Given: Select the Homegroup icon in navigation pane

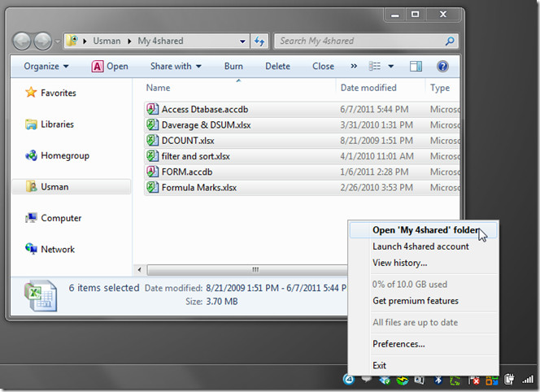Looking at the screenshot, I should pos(31,156).
